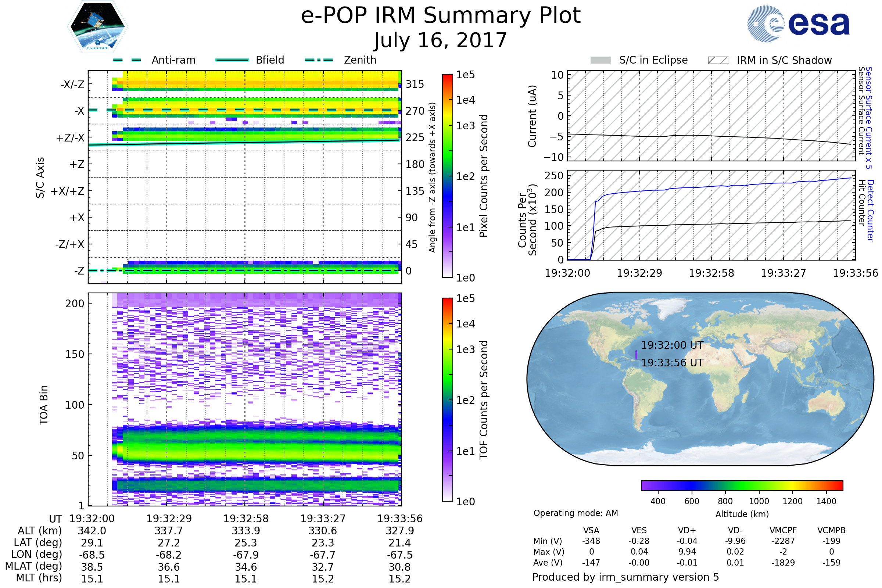
Task: Click the VMCPF voltage column header
Action: pyautogui.click(x=783, y=530)
